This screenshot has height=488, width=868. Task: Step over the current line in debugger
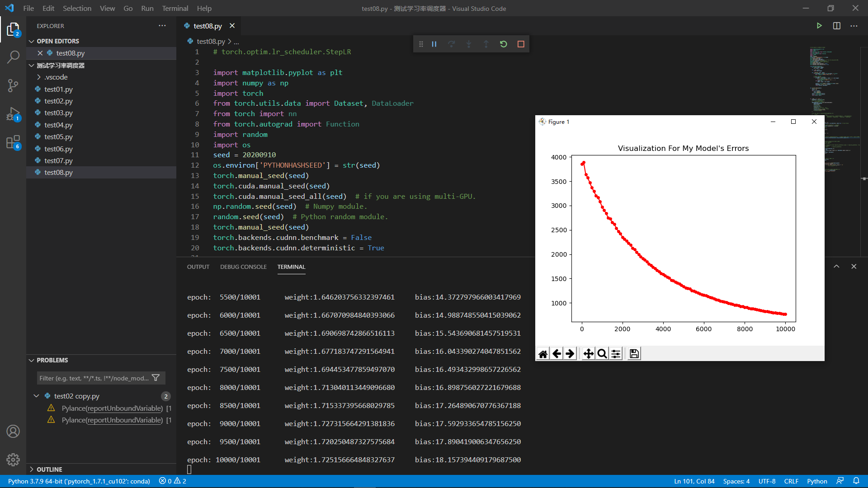click(452, 44)
